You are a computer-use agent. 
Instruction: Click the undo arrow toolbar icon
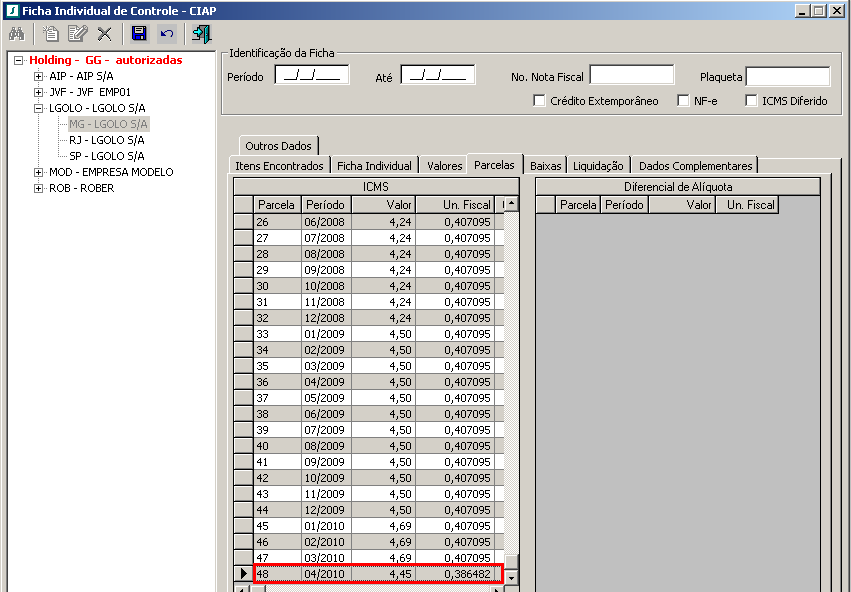pos(166,34)
